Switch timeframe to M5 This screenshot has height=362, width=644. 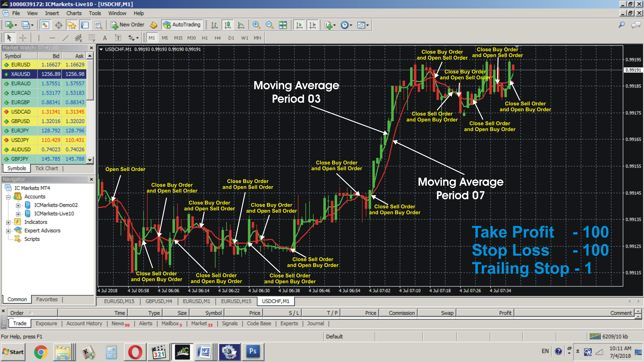pos(165,38)
